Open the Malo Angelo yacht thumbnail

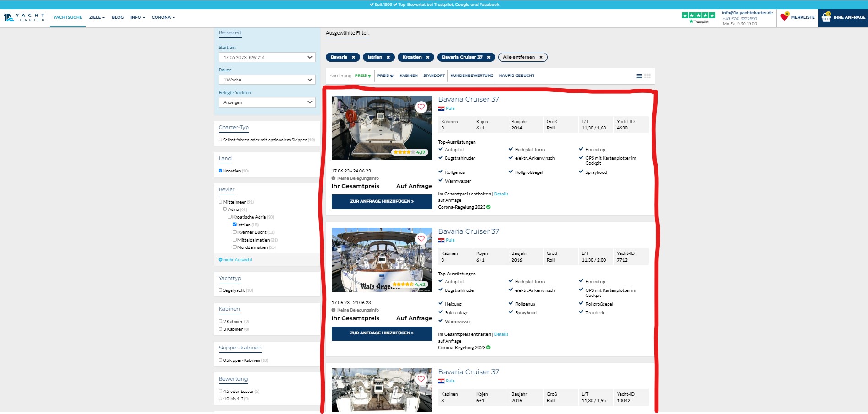[382, 260]
